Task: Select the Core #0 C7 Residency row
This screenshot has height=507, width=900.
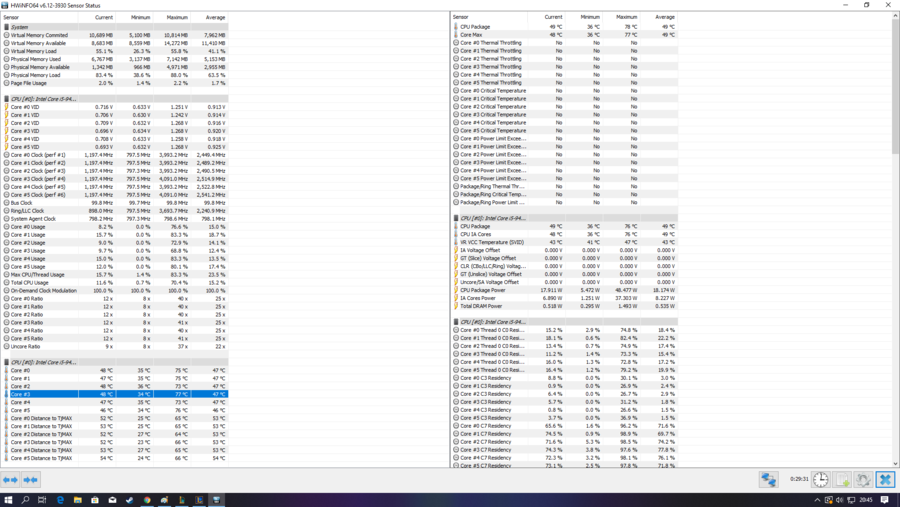Action: (x=565, y=426)
